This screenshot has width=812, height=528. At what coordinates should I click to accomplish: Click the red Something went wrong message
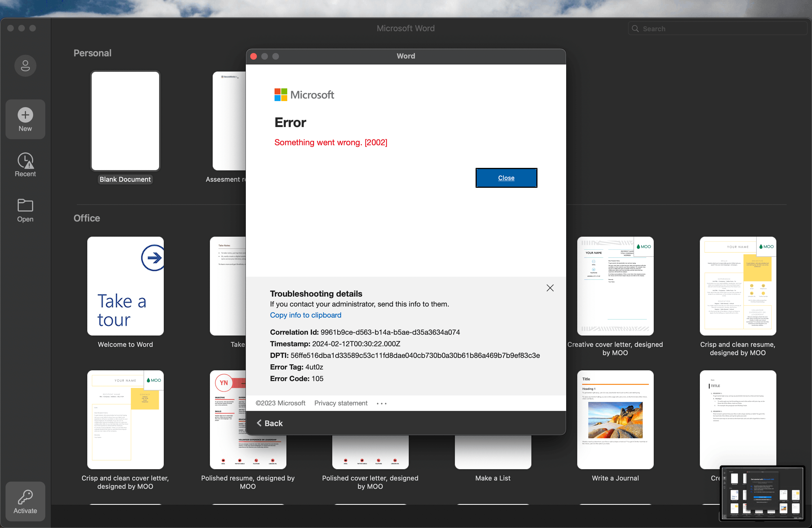coord(331,142)
